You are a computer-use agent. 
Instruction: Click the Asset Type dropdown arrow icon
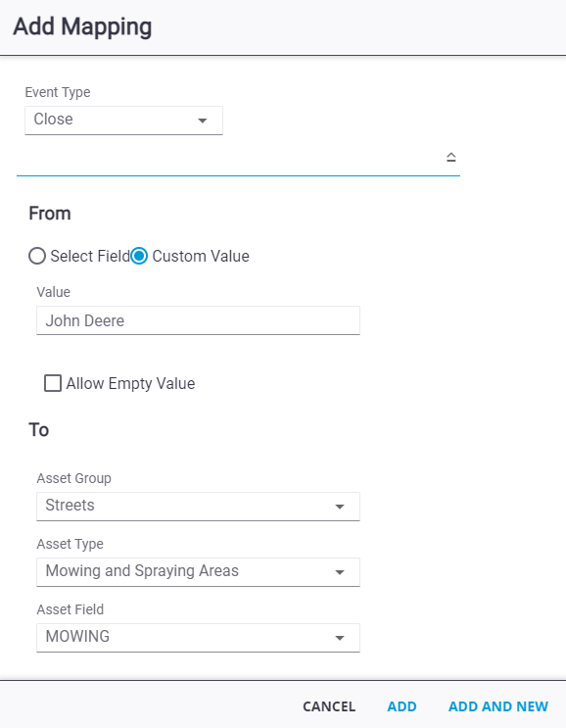point(340,572)
